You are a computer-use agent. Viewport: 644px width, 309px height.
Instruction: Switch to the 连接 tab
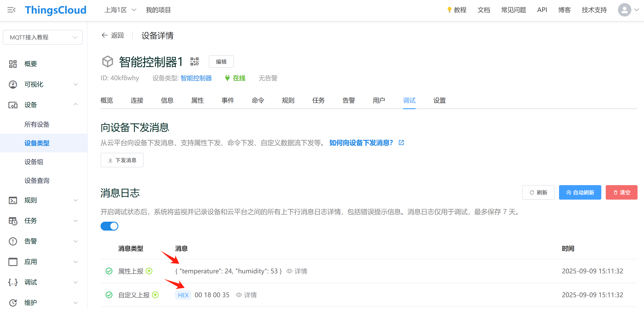click(x=137, y=100)
